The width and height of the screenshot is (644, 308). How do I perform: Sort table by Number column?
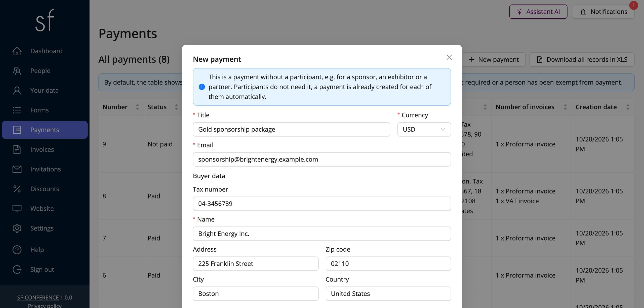(137, 107)
